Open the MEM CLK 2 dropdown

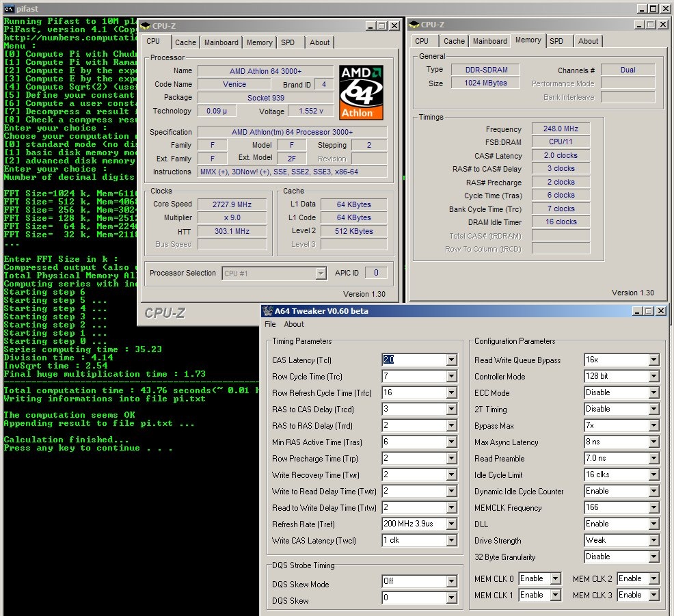[x=653, y=578]
